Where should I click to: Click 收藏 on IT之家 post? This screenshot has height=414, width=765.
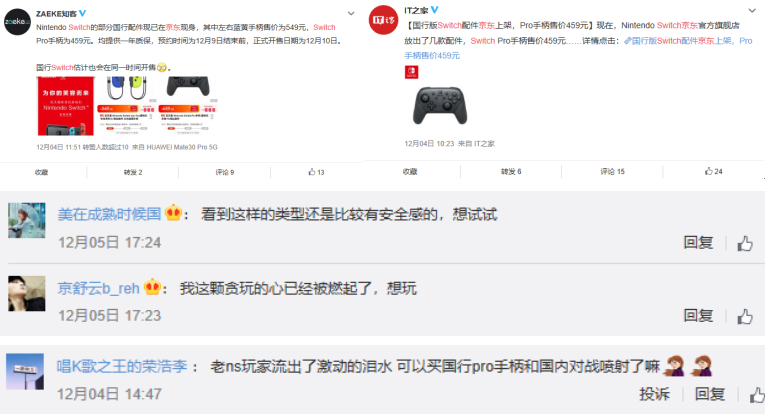410,172
